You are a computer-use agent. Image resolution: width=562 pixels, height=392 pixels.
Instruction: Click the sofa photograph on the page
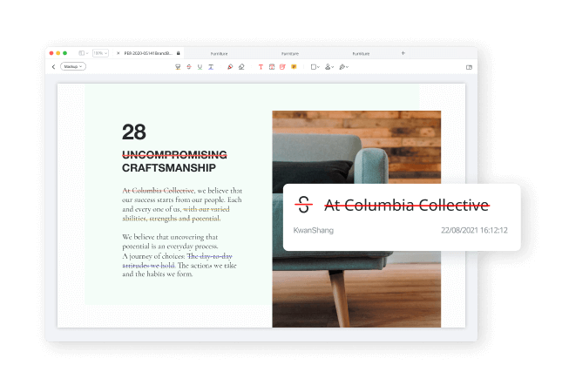356,219
